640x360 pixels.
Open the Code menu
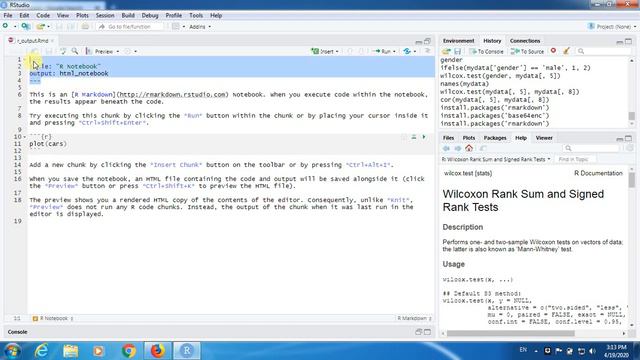[43, 16]
